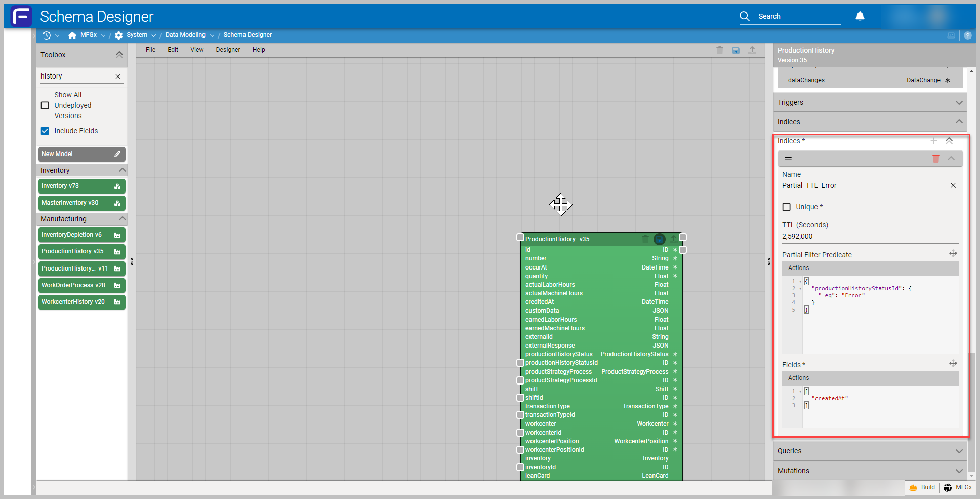Enable the Unique index checkbox
The height and width of the screenshot is (499, 980).
tap(786, 207)
